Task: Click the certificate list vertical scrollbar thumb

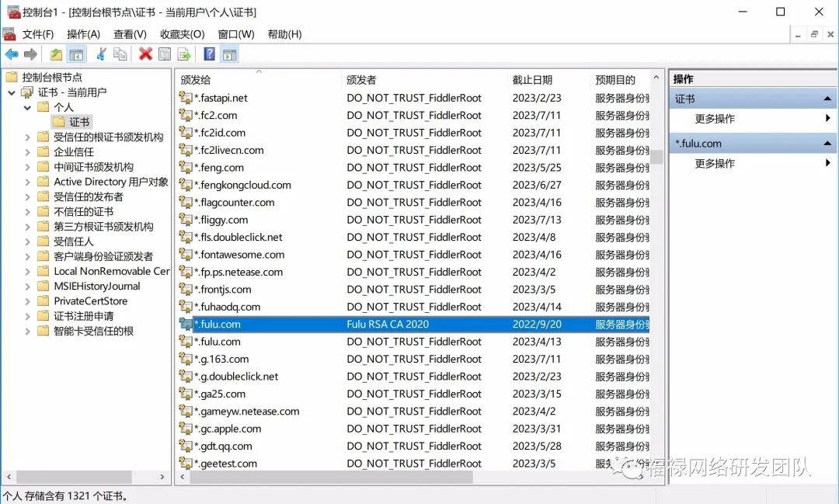Action: (x=656, y=157)
